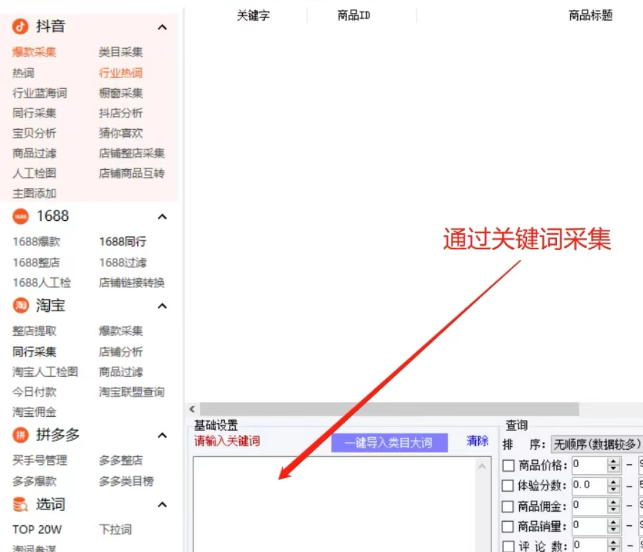Click the 拼多多 logo icon
The image size is (643, 552).
coord(21,434)
